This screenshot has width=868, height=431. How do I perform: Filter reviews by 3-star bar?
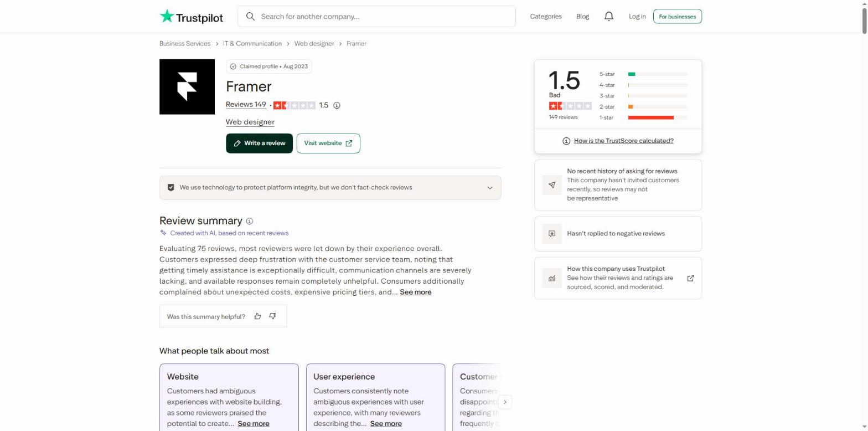[643, 96]
